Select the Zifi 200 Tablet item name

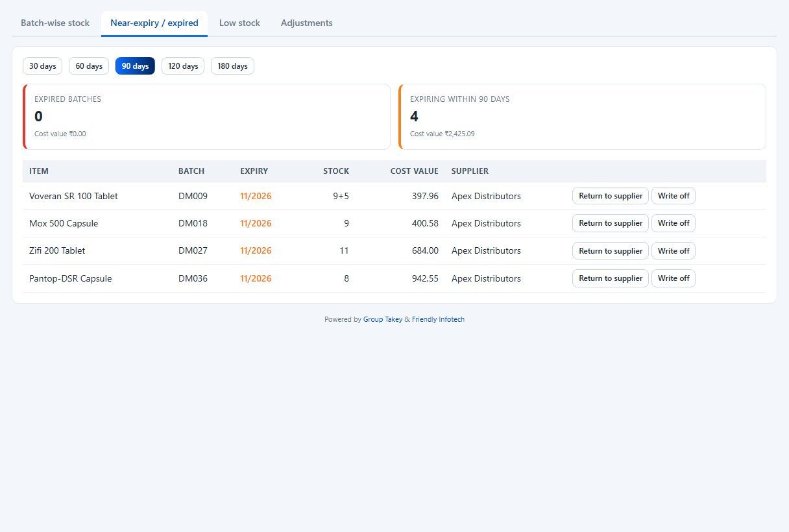57,251
